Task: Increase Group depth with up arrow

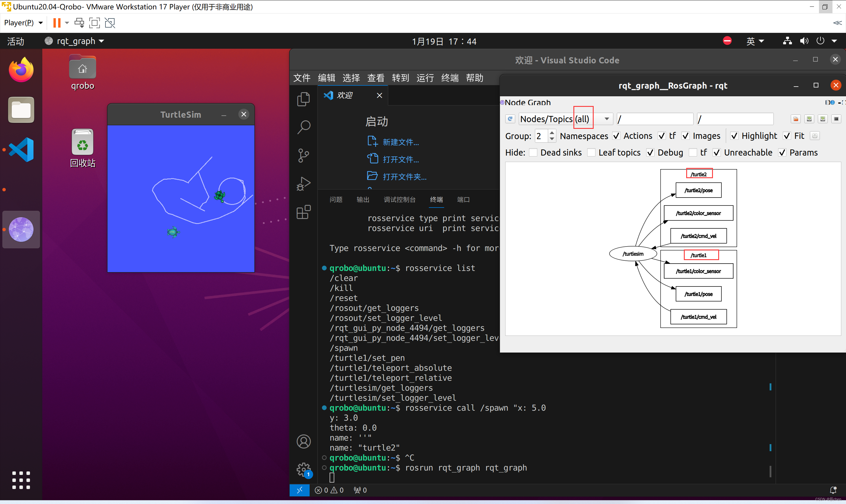Action: pos(552,133)
